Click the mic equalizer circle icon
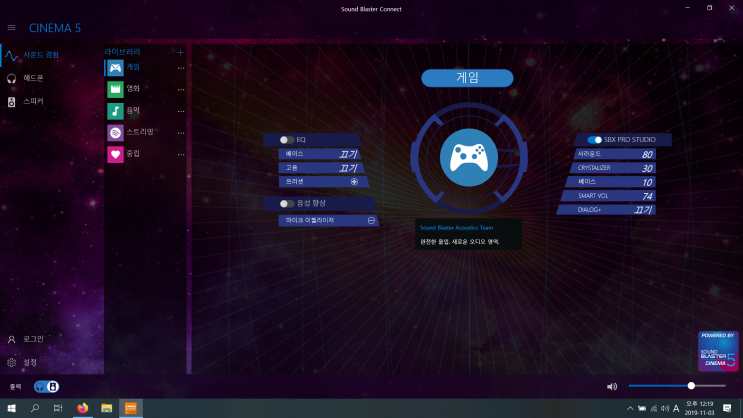743x418 pixels. coord(371,220)
